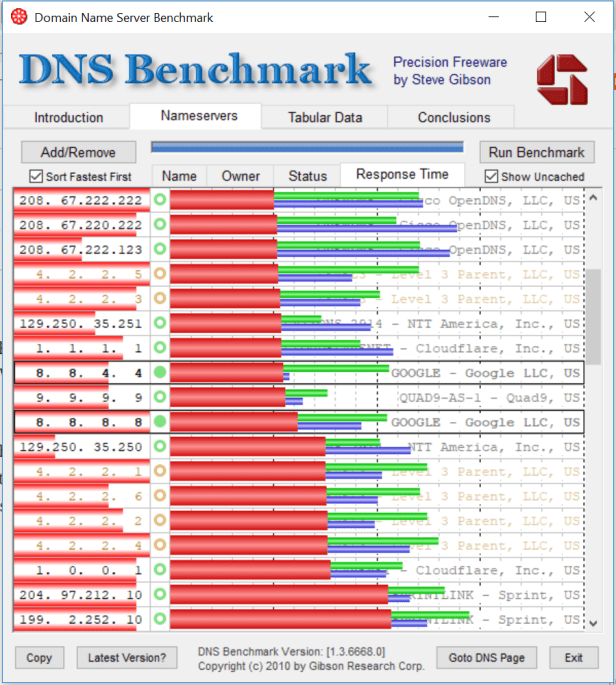Click the filled green circle for 8.8.4.4
Screen dimensions: 616x685
tap(160, 372)
